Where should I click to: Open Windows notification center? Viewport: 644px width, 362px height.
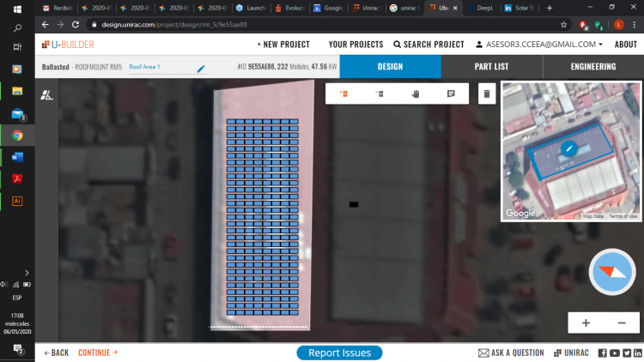pyautogui.click(x=18, y=349)
